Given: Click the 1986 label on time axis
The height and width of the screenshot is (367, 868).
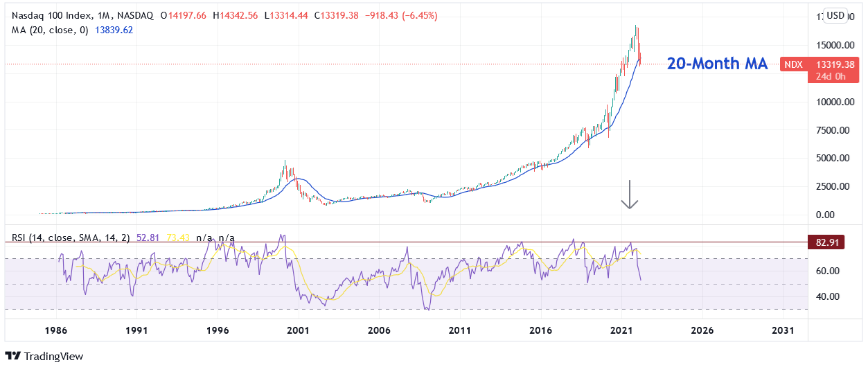Looking at the screenshot, I should [56, 330].
